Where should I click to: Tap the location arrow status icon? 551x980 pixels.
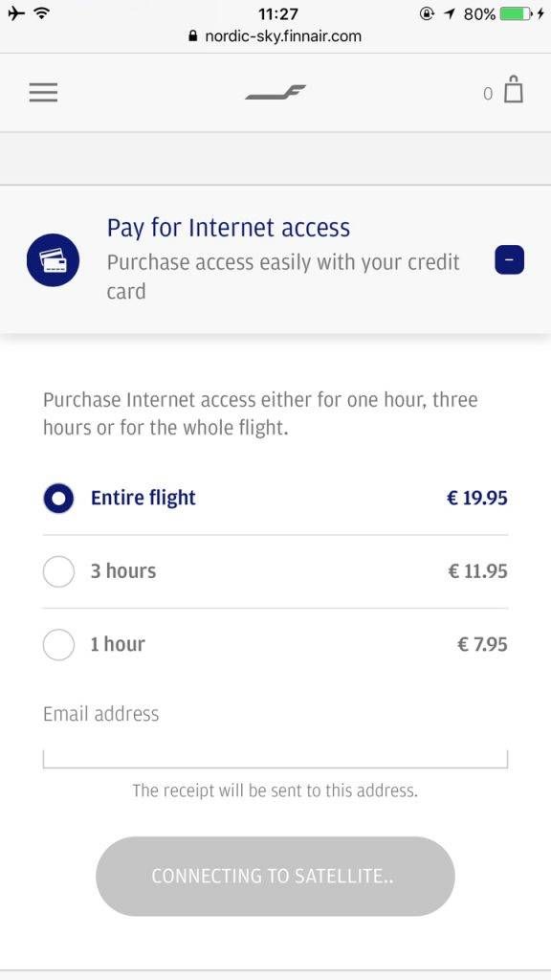[x=450, y=13]
